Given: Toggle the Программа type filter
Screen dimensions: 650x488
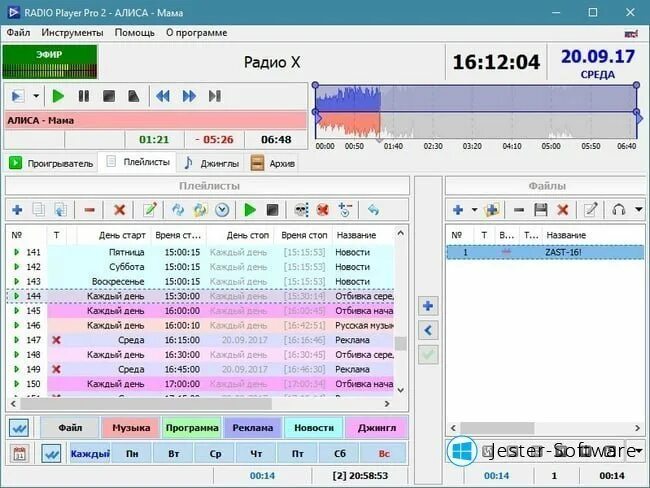Looking at the screenshot, I should pos(192,428).
